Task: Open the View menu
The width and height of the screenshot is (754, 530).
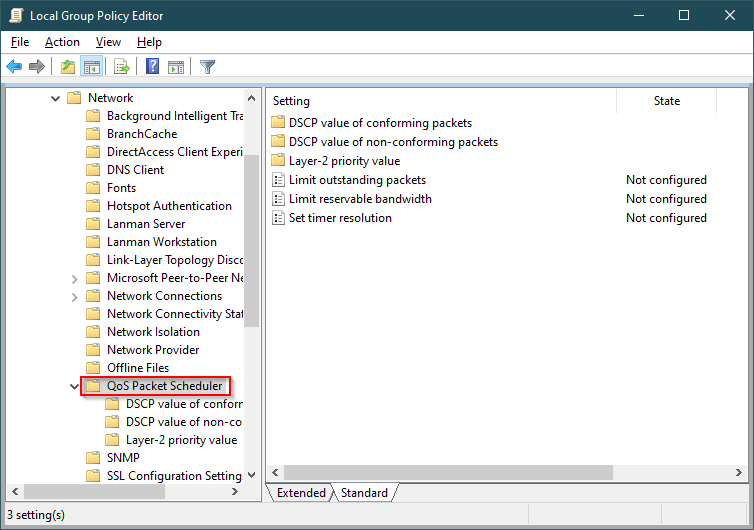Action: pyautogui.click(x=108, y=42)
